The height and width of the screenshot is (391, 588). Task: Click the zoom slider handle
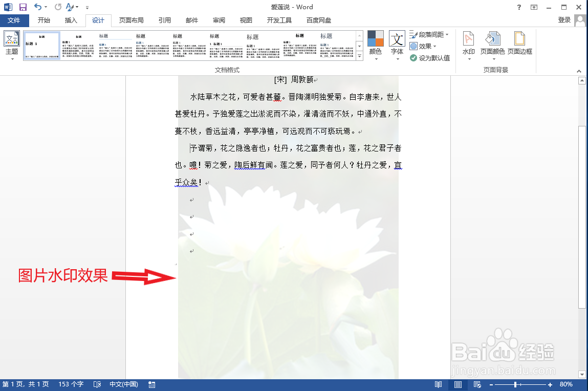click(516, 385)
